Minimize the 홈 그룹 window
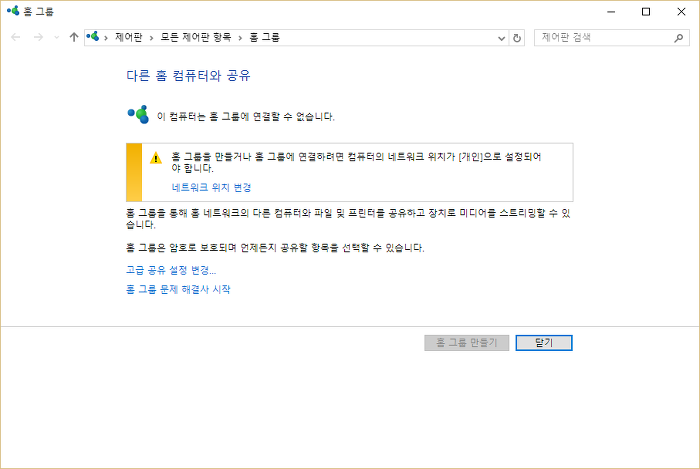 pos(611,12)
